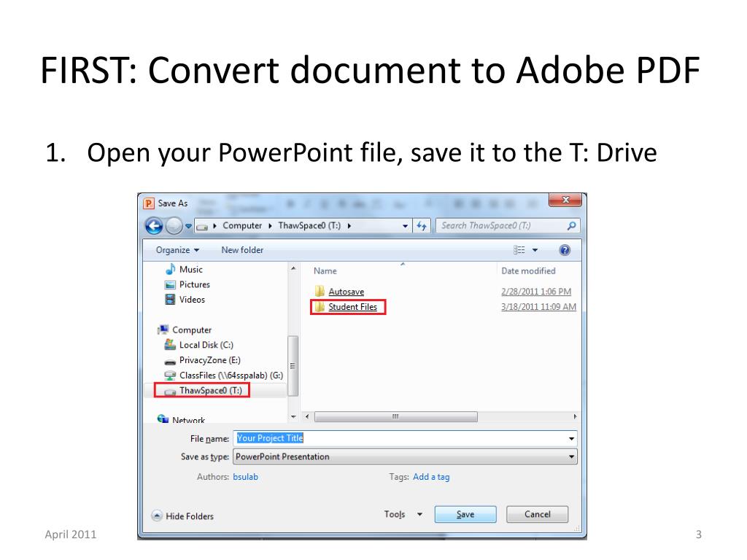Select ClassFiles (G:) network drive
This screenshot has height=560, width=747.
tap(231, 376)
